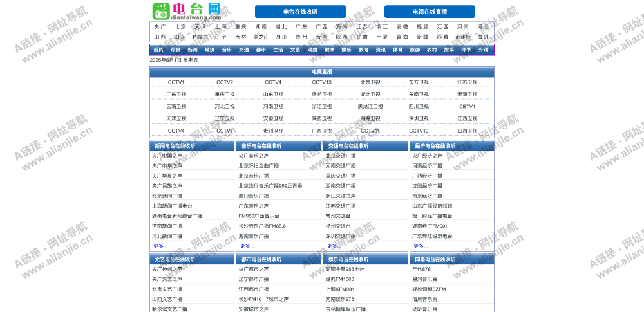
Task: Open 浙江交通之声 station
Action: 341,196
